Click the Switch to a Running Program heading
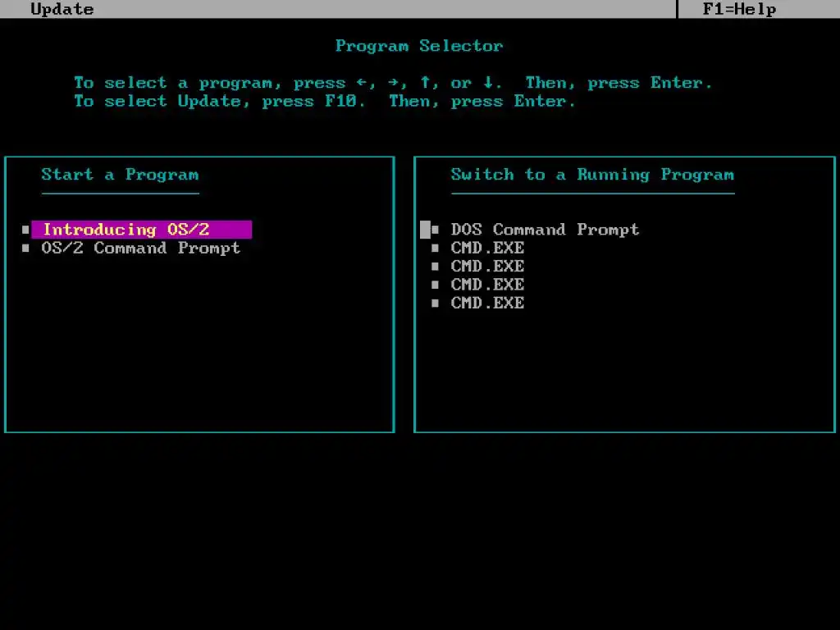 592,175
